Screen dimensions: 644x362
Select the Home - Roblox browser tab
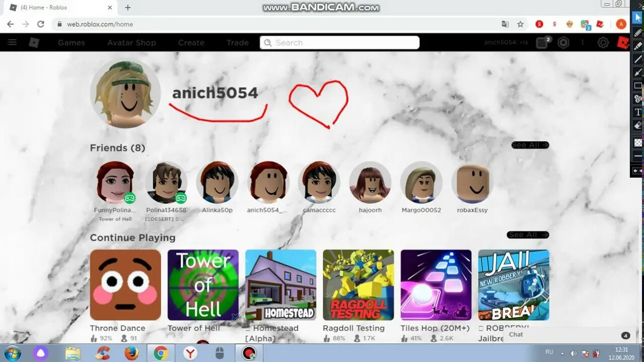pos(61,8)
